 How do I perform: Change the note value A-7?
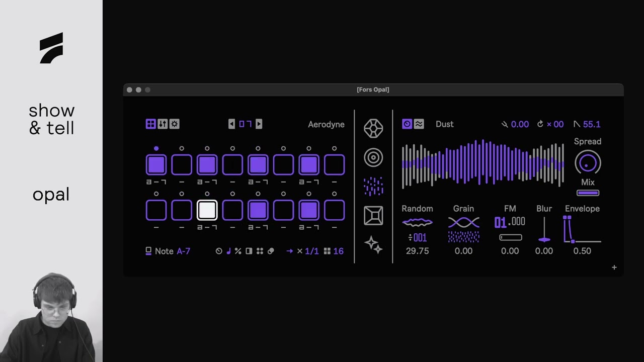(184, 251)
